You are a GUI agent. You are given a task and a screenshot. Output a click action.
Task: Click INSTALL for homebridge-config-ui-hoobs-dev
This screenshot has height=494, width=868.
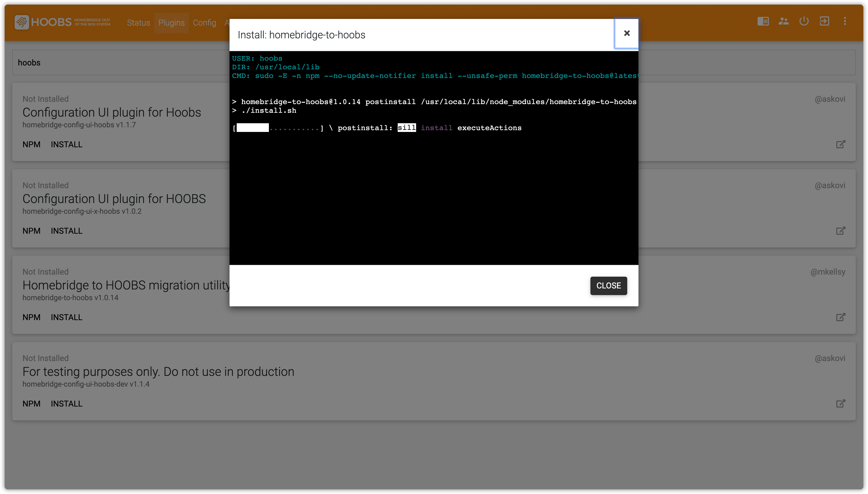66,404
